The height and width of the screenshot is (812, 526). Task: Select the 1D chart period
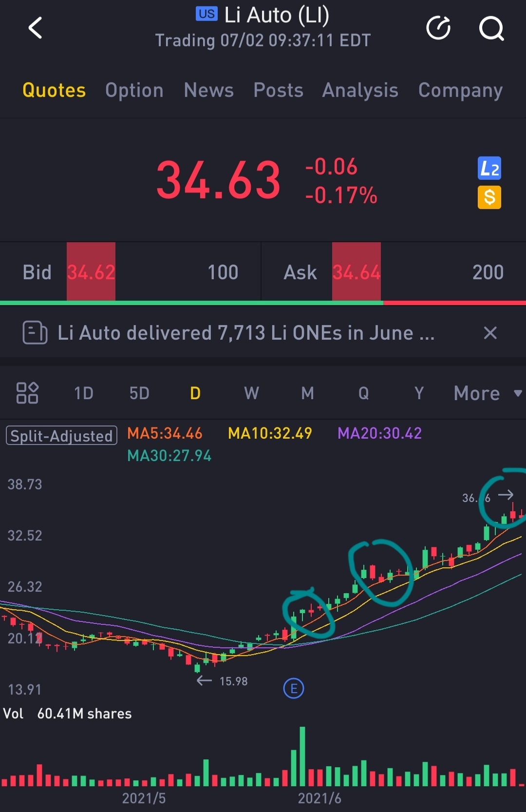click(x=84, y=393)
